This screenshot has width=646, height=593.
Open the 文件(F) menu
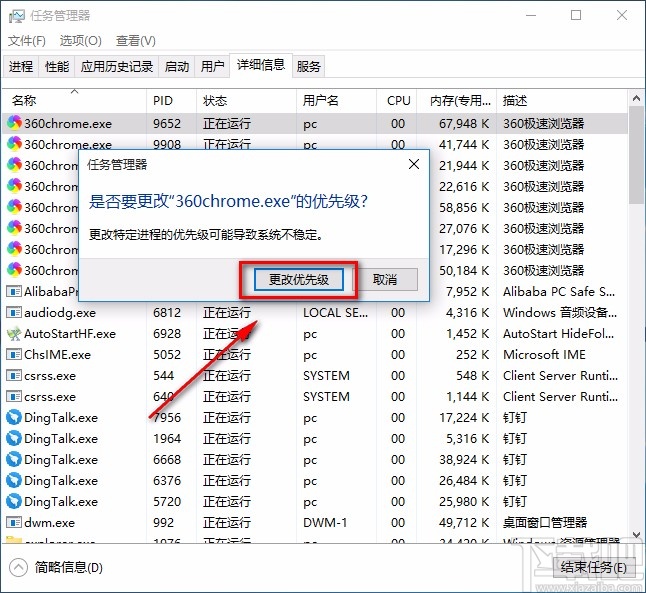click(27, 40)
